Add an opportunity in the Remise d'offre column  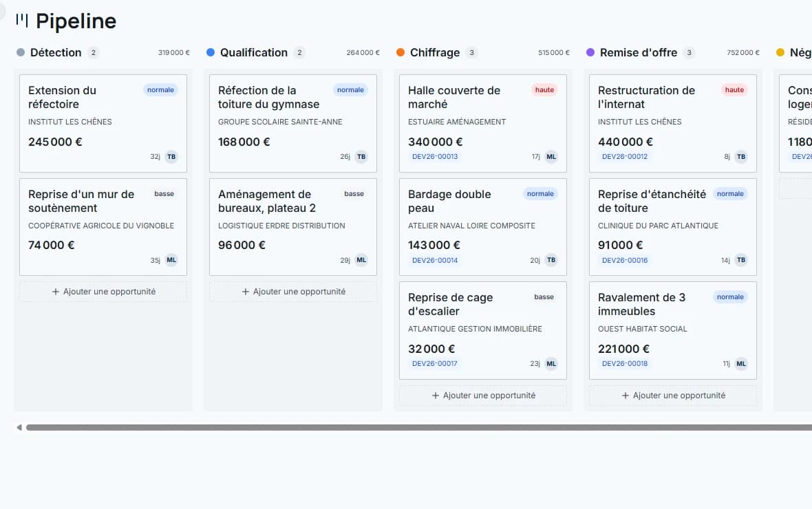pos(673,396)
